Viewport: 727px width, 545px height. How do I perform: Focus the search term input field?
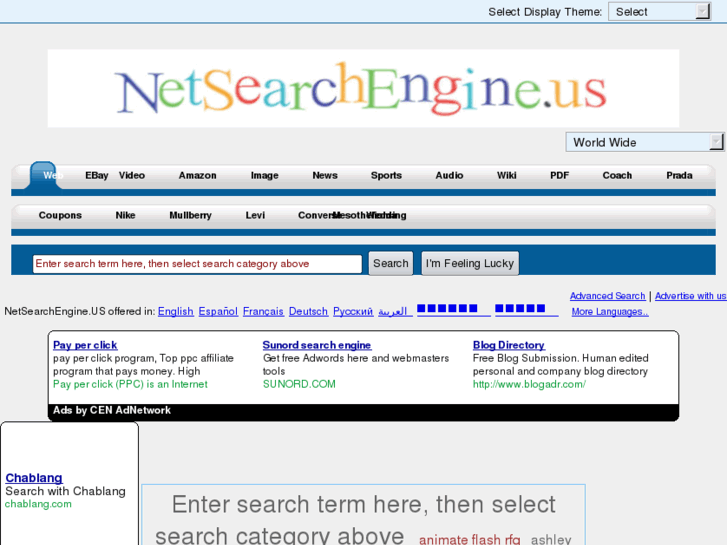(x=197, y=264)
